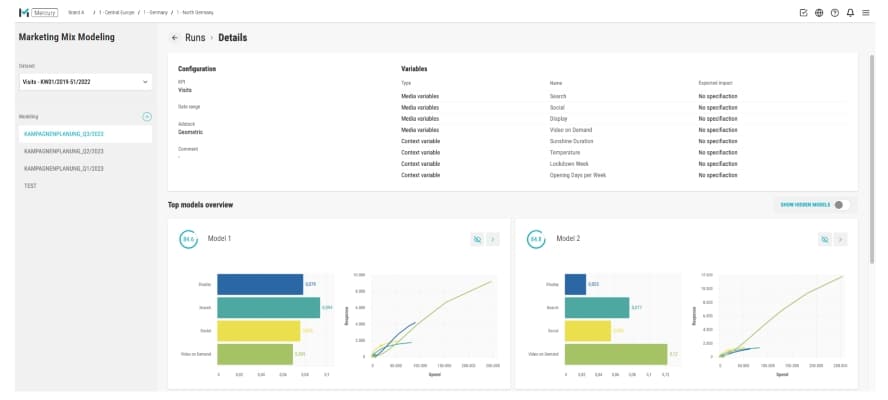Click the Variables section heading

pos(414,69)
